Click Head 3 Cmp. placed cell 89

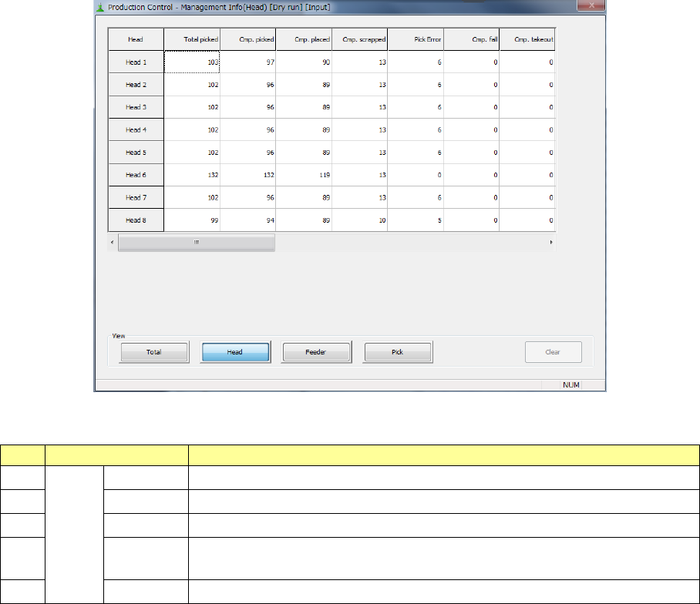[304, 107]
